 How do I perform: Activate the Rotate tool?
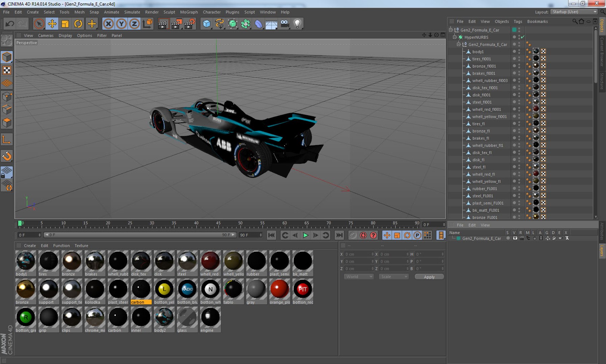(78, 24)
